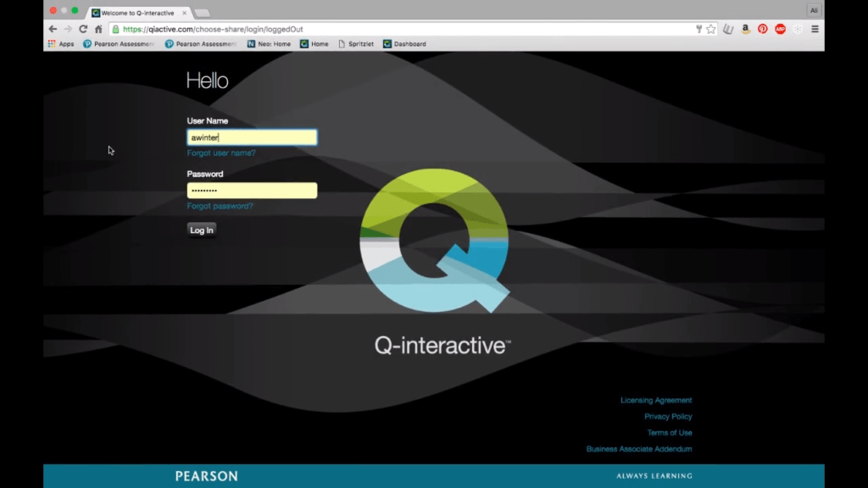
Task: Focus the User Name input field
Action: pyautogui.click(x=252, y=137)
